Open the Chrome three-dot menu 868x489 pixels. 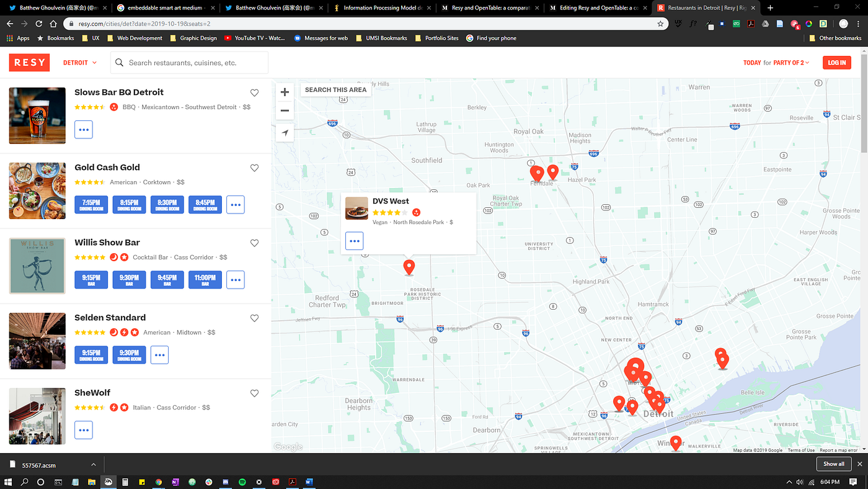point(858,24)
